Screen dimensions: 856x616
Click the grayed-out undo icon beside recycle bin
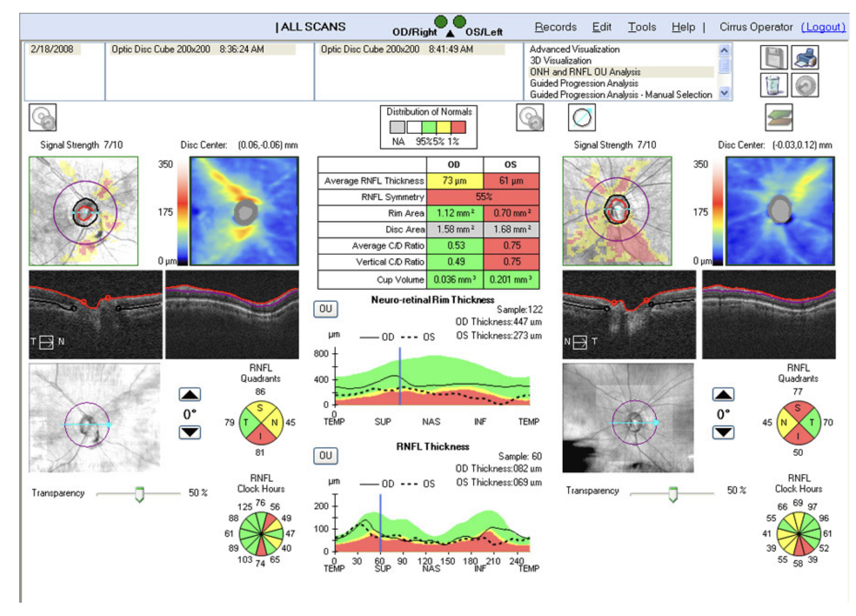[805, 85]
